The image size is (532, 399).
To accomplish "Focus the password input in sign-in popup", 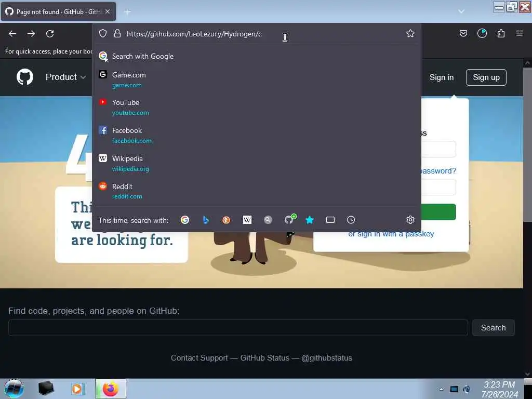I will tap(438, 187).
